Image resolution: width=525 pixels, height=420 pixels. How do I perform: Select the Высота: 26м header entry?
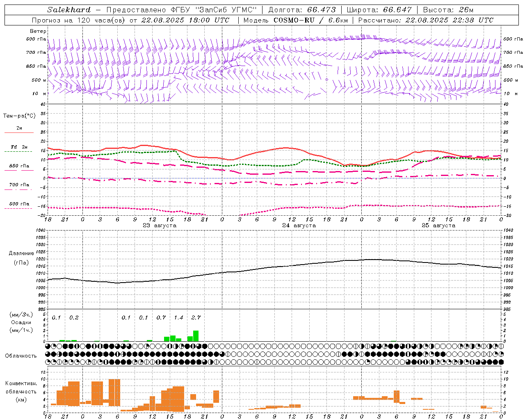(x=448, y=10)
